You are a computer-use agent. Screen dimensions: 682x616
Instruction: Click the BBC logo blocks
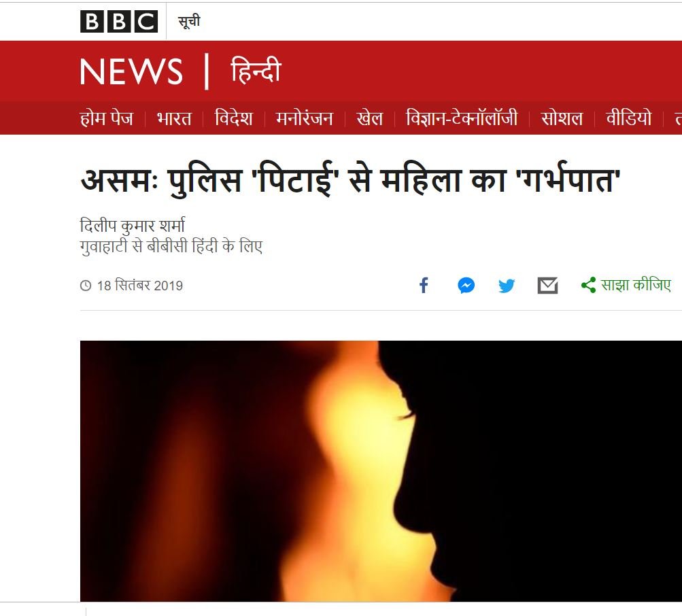(x=119, y=21)
